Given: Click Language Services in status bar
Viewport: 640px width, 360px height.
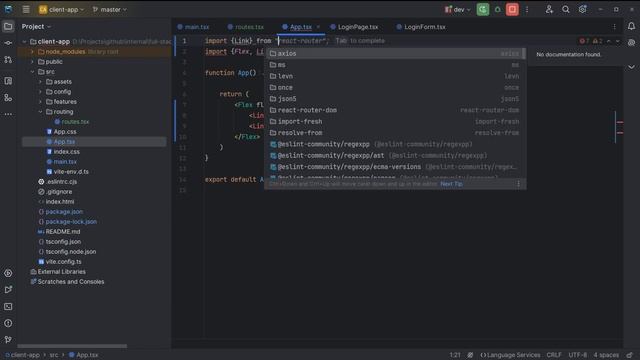Looking at the screenshot, I should click(510, 355).
